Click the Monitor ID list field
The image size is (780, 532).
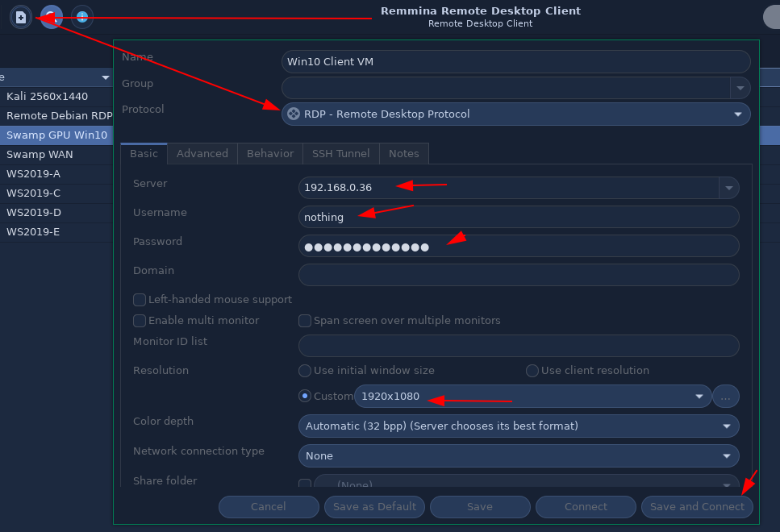(x=519, y=346)
